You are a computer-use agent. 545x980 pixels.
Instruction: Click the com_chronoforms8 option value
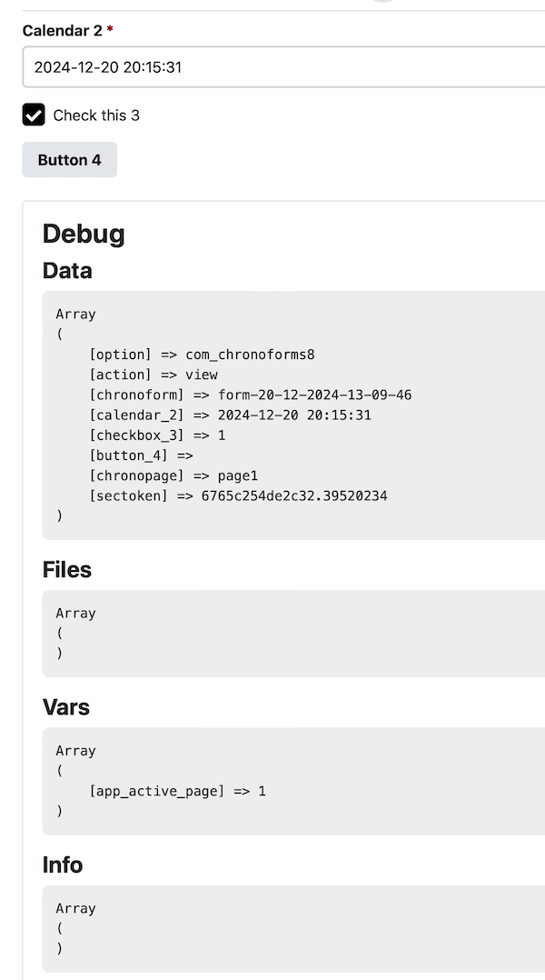pos(250,355)
